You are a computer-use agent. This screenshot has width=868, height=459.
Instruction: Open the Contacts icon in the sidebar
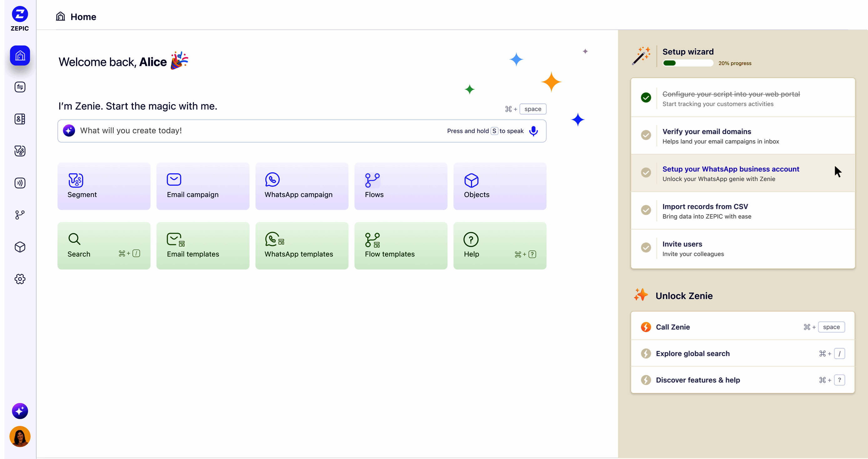pyautogui.click(x=20, y=119)
